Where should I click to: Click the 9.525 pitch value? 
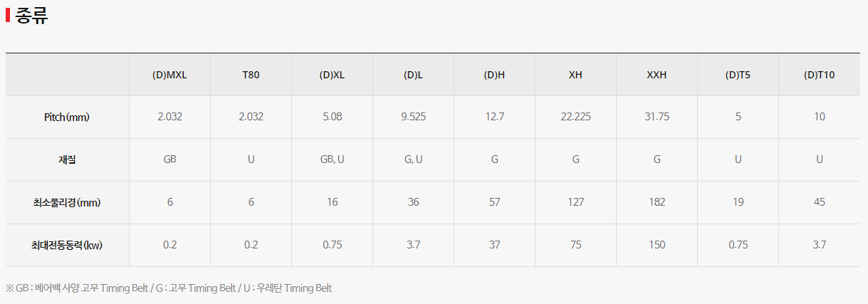point(413,117)
